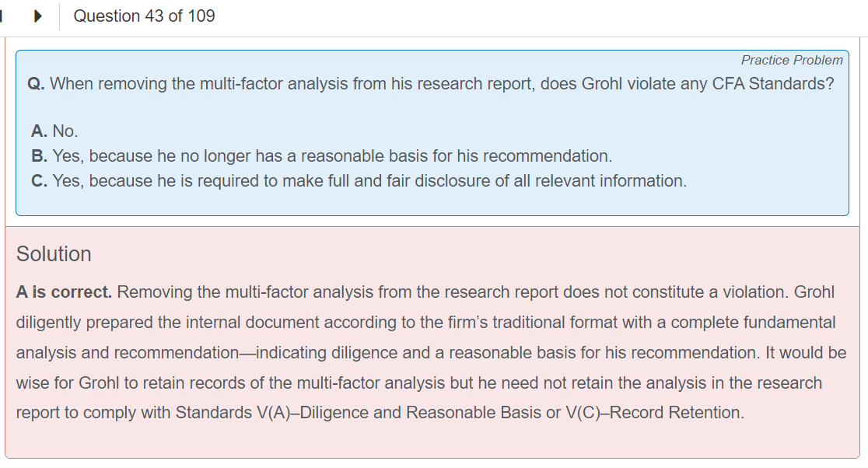Click the 'Practice Problem' label

[x=791, y=60]
